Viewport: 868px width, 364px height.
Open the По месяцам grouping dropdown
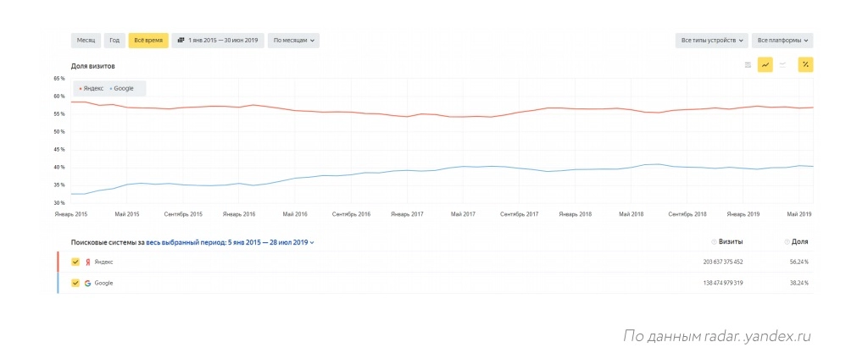[293, 41]
